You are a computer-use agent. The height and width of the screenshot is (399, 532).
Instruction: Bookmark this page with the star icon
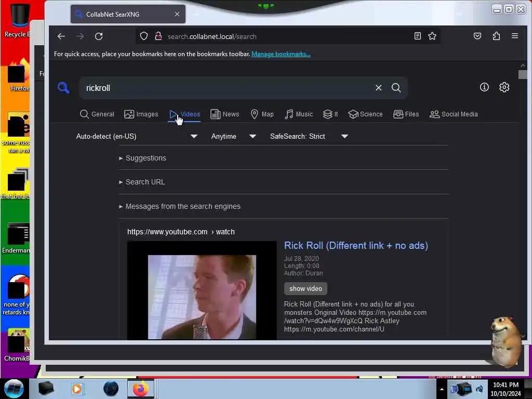click(432, 36)
